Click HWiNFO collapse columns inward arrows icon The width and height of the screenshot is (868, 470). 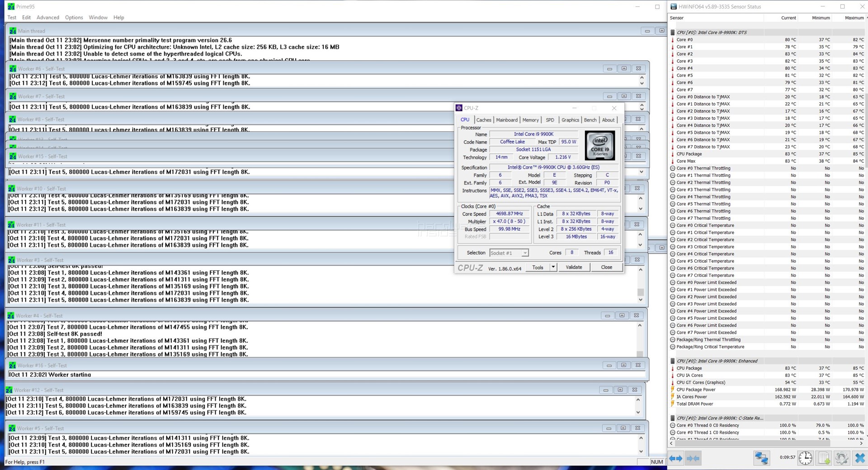coord(693,458)
